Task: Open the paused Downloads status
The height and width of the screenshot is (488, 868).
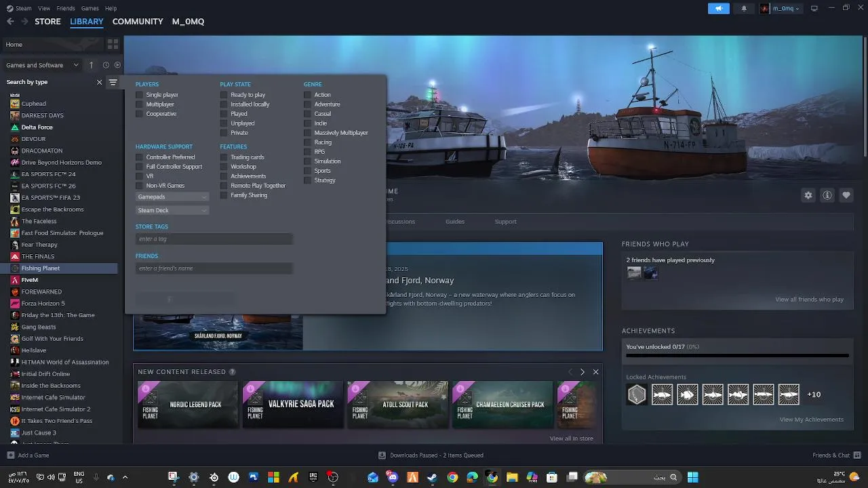Action: coord(431,455)
